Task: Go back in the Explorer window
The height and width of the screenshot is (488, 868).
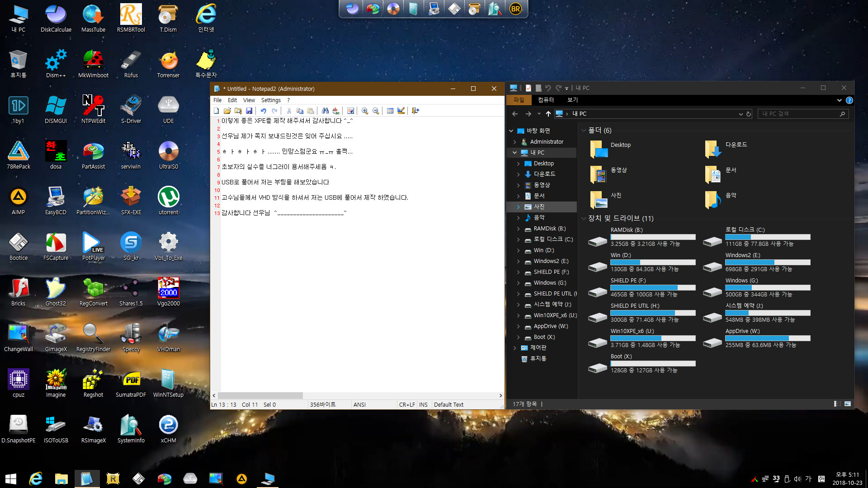Action: pyautogui.click(x=515, y=114)
